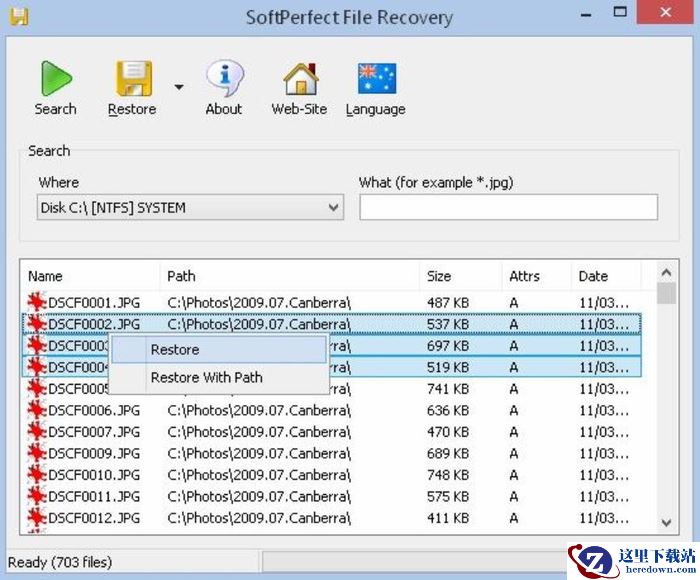This screenshot has width=700, height=580.
Task: Choose Restore With Path in context menu
Action: tap(219, 377)
